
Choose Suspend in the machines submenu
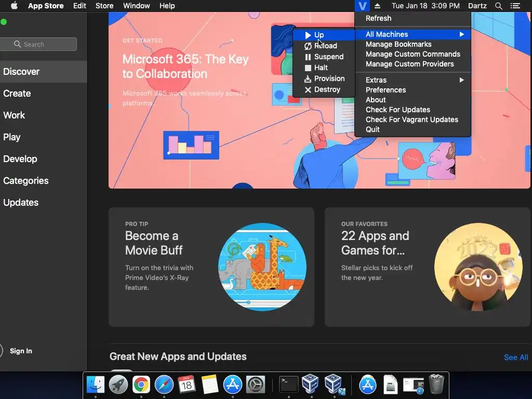(323, 57)
